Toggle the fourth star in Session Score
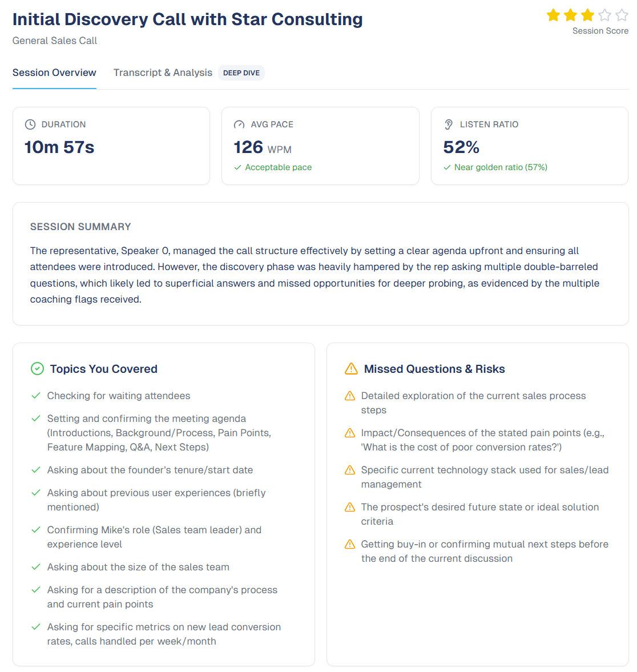This screenshot has width=637, height=672. click(604, 15)
